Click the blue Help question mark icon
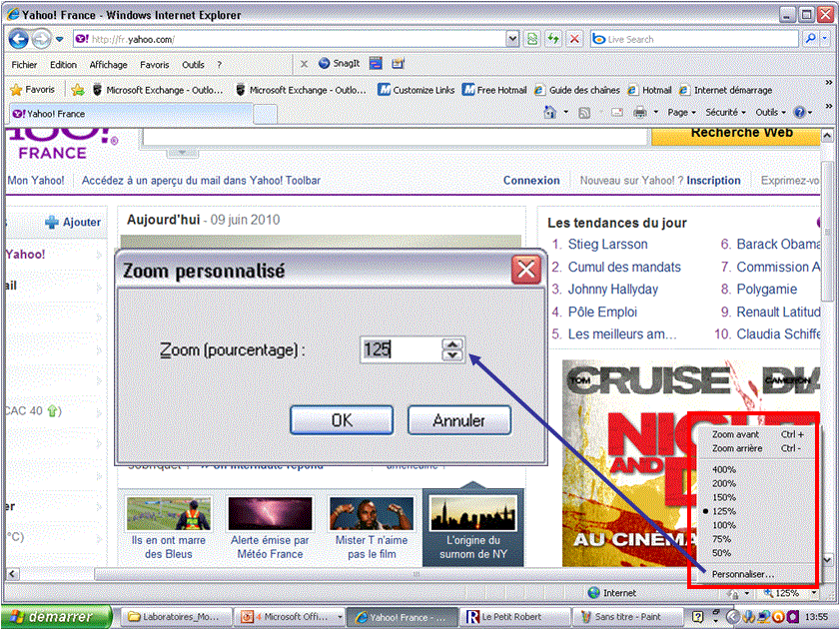 pyautogui.click(x=800, y=113)
